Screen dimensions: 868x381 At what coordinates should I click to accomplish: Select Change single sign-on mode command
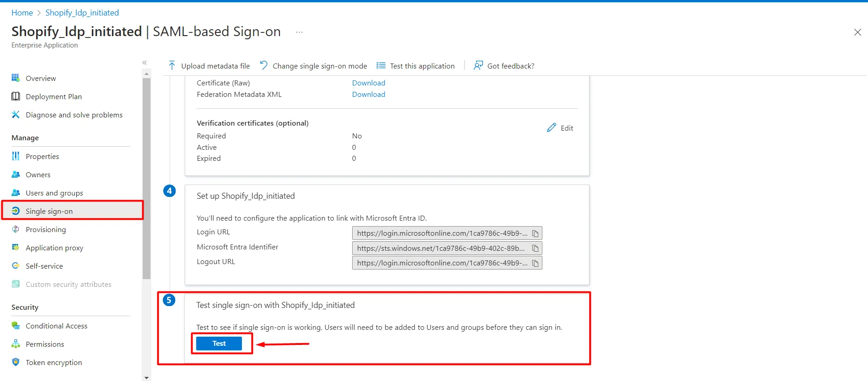pyautogui.click(x=313, y=66)
